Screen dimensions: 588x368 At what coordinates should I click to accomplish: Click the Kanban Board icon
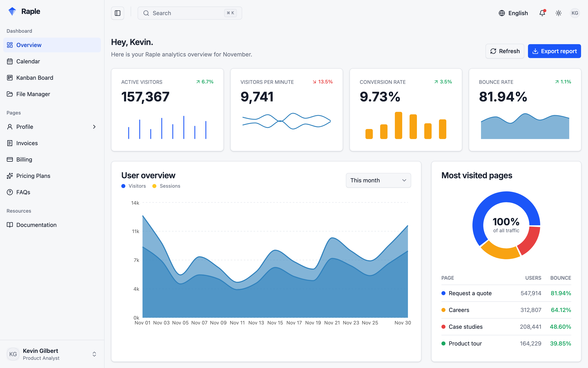(10, 78)
